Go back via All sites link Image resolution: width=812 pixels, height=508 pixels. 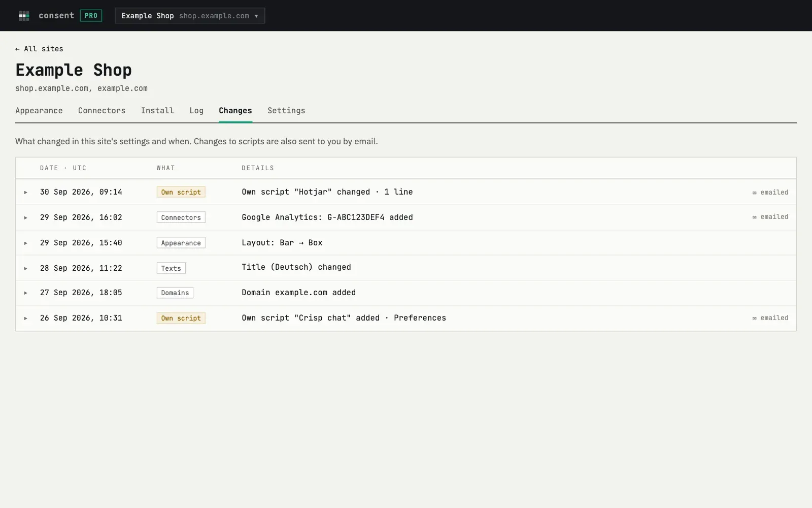pyautogui.click(x=39, y=49)
